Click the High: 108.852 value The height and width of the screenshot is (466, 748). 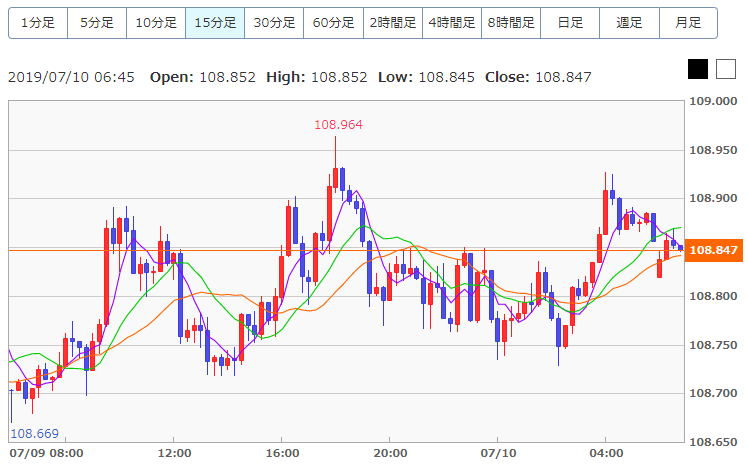tap(317, 77)
